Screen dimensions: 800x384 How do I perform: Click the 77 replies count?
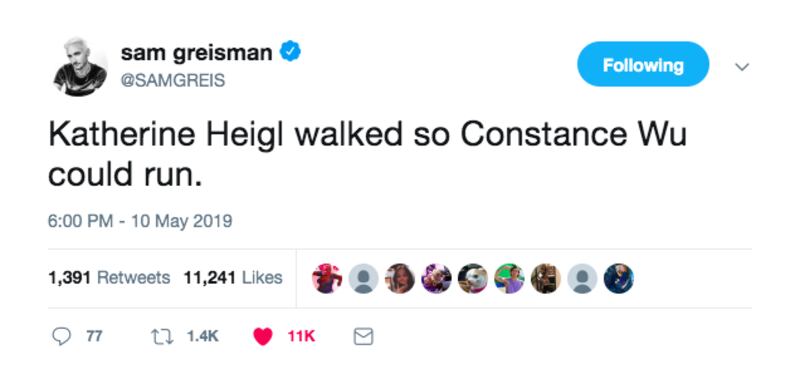tap(94, 337)
